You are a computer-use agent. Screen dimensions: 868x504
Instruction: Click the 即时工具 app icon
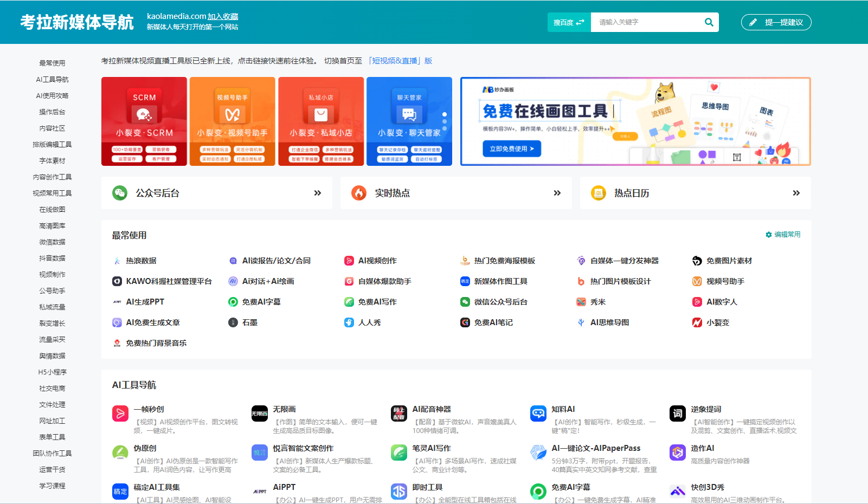(x=399, y=492)
